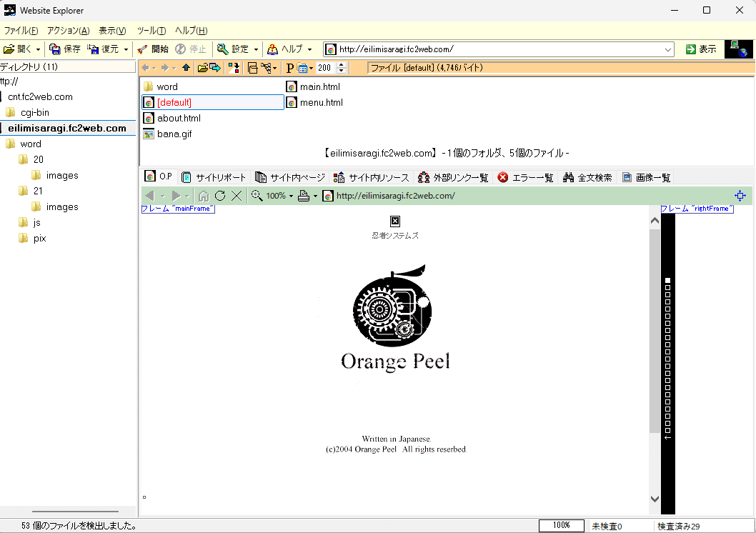Viewport: 756px width, 533px height.
Task: Click the URL address input field
Action: (x=499, y=49)
